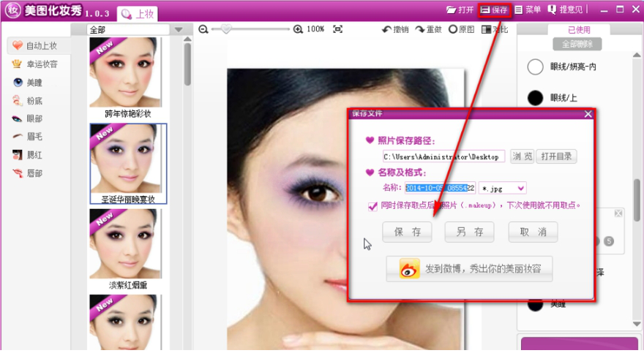
Task: Open the 眼部 eye makeup category
Action: [28, 118]
